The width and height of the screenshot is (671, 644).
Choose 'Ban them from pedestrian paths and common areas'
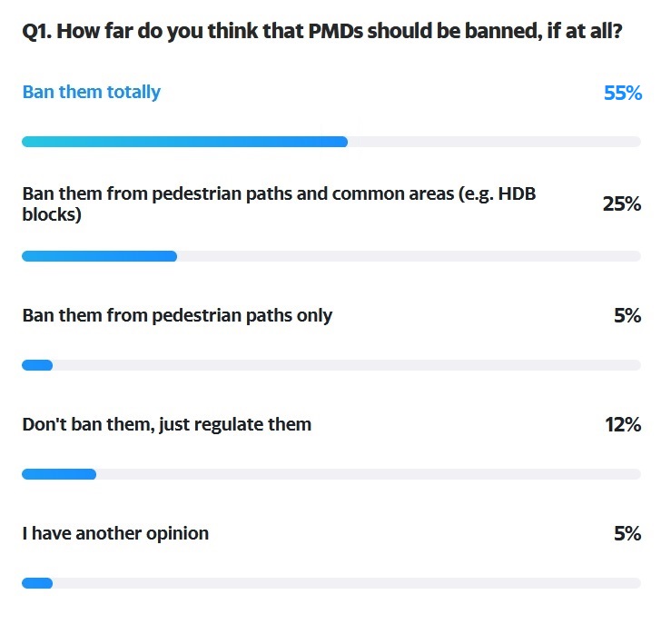[279, 204]
